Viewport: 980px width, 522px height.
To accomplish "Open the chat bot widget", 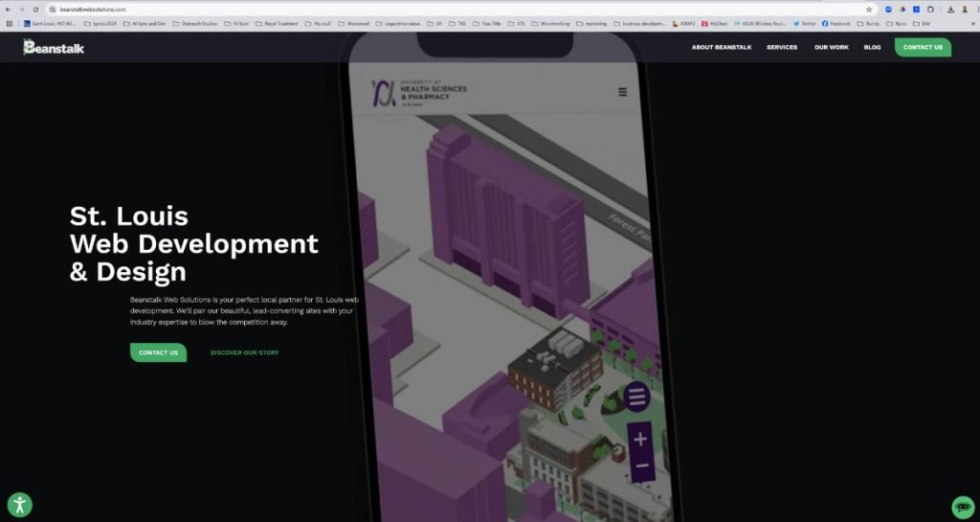I will pos(963,507).
